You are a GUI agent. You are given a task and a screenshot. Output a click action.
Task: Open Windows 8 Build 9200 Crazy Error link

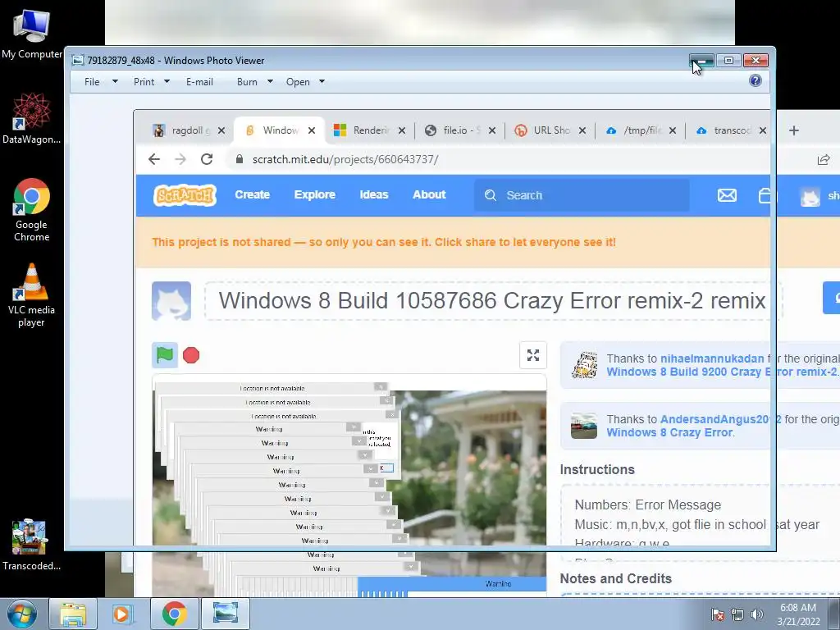click(722, 372)
